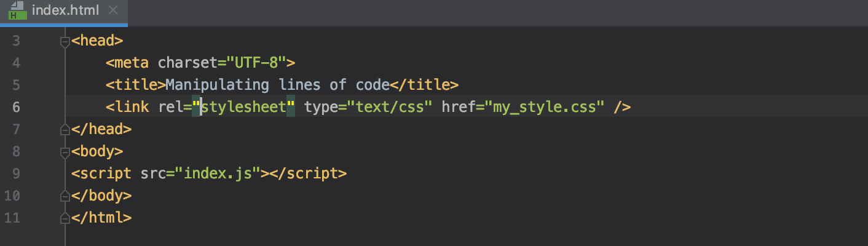Click the meta tag name on line 4
This screenshot has height=246, width=868.
click(132, 63)
